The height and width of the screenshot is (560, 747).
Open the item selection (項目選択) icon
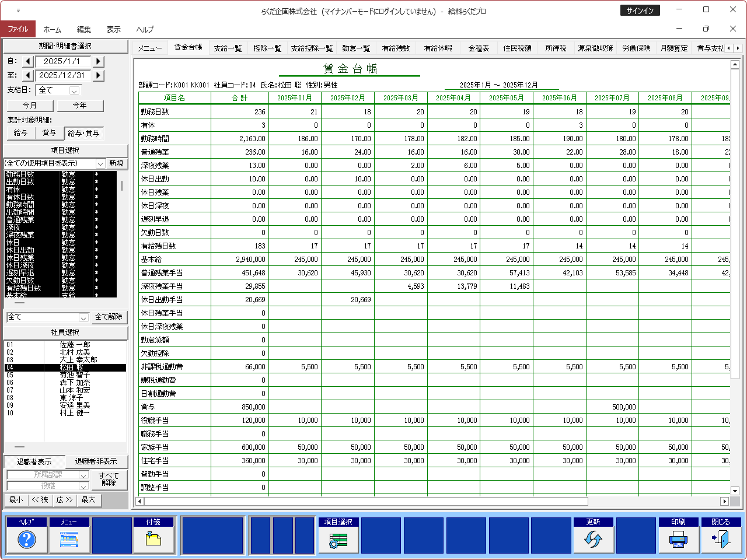coord(338,540)
